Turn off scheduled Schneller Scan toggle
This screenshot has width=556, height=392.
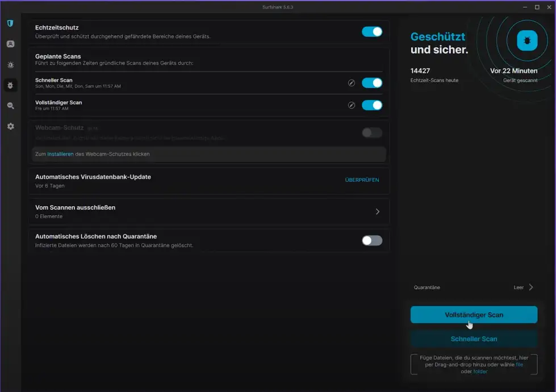(x=372, y=83)
